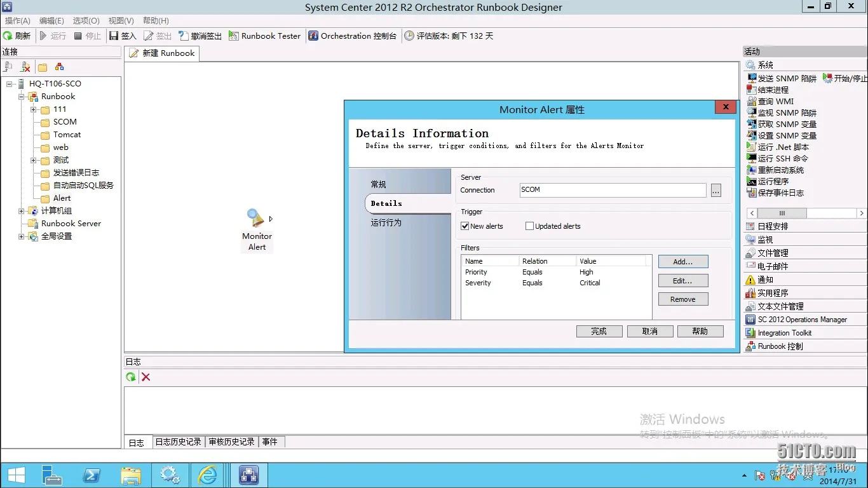Open the 操作(A) menu
The height and width of the screenshot is (488, 868).
pos(17,21)
